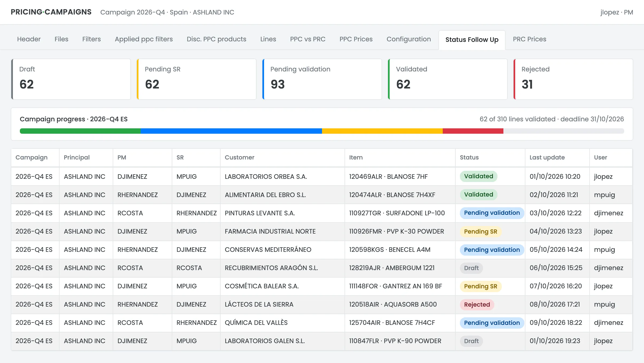Open the Filters tab
The height and width of the screenshot is (363, 644).
pyautogui.click(x=92, y=39)
